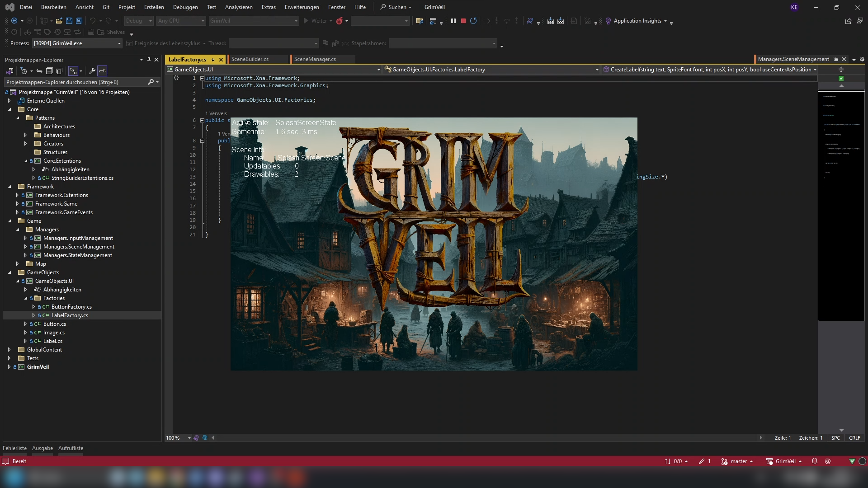Click the search magnifier in Solution Explorer
The image size is (868, 488).
[x=151, y=82]
